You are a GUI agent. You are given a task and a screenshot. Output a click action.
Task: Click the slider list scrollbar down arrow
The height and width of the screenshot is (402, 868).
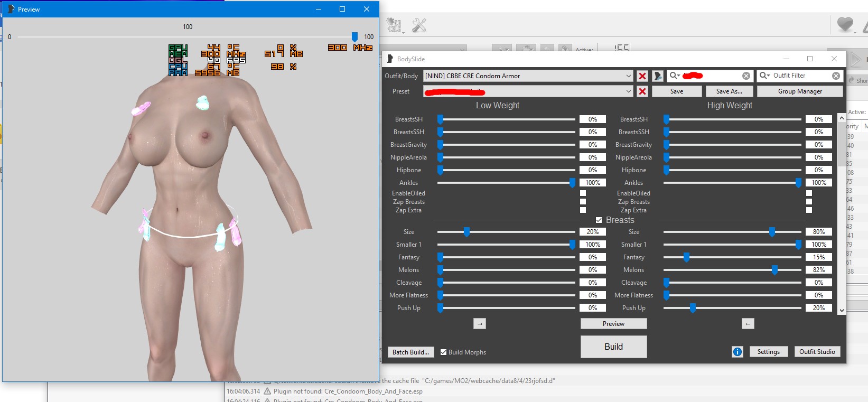(842, 311)
